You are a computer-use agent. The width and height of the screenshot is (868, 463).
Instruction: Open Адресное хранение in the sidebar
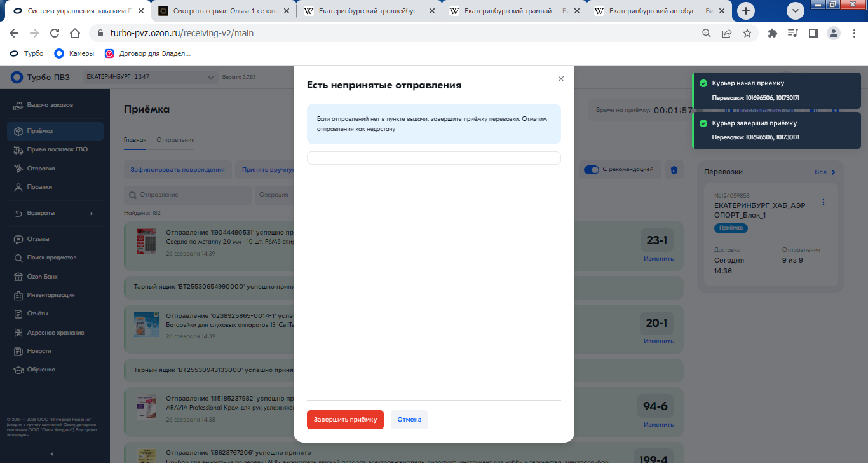coord(55,333)
